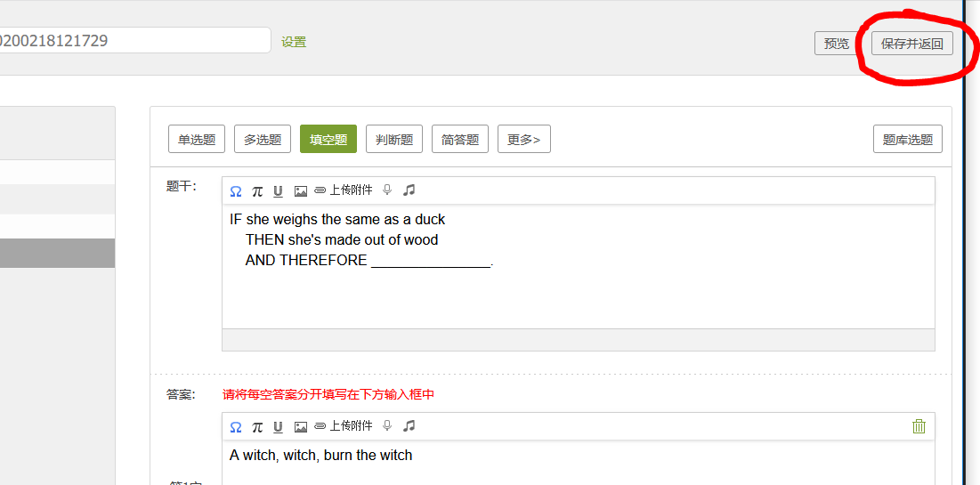Insert special symbol (Ω) in question stem toolbar
The height and width of the screenshot is (485, 980).
tap(236, 191)
